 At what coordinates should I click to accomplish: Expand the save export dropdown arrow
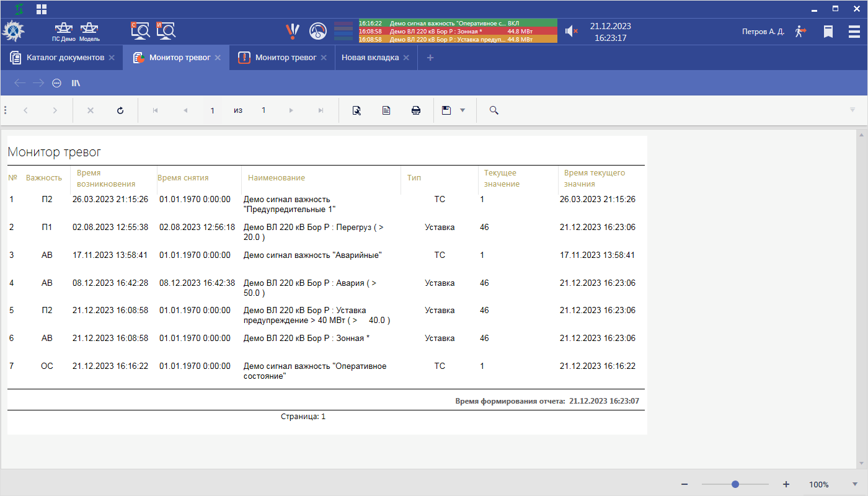462,110
